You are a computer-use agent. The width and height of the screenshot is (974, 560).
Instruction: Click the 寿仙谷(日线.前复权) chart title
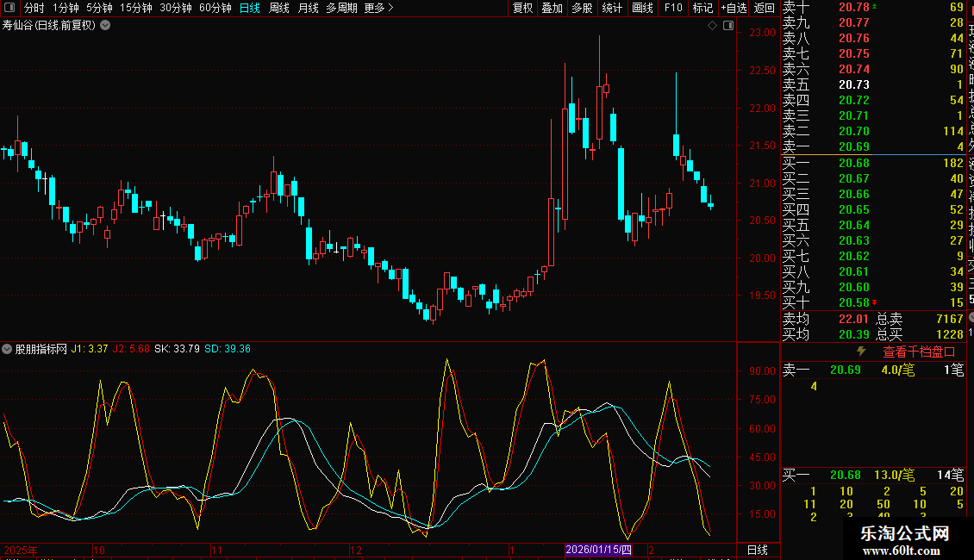click(49, 26)
